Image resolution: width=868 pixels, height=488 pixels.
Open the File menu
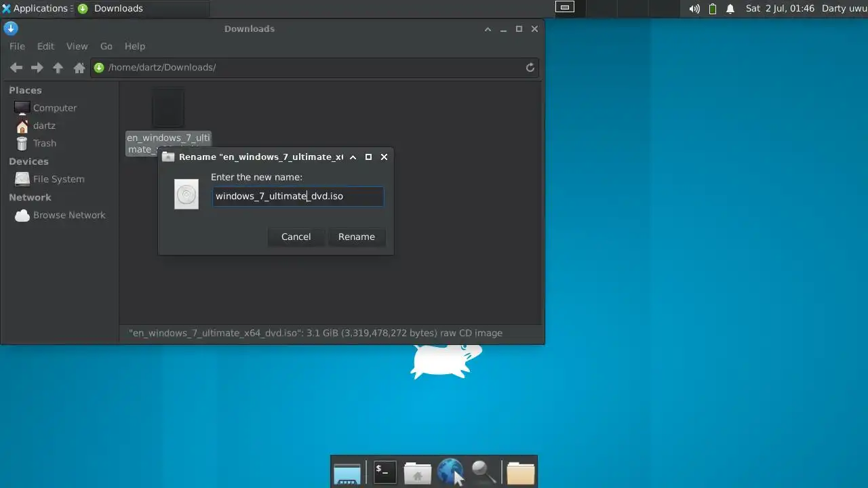17,46
